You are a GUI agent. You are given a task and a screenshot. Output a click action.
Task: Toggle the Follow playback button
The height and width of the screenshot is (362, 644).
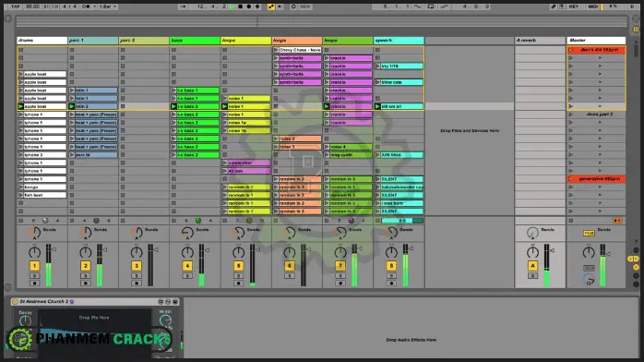tap(184, 6)
